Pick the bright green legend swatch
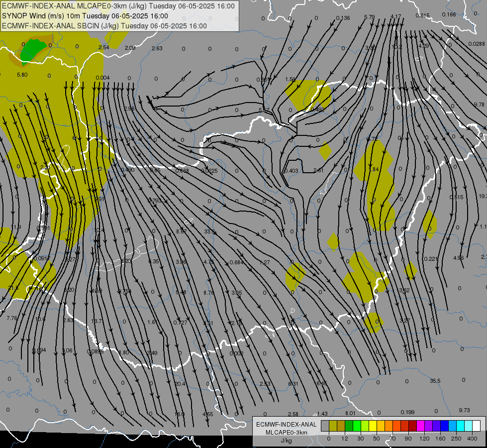487x448 pixels. pos(357,426)
